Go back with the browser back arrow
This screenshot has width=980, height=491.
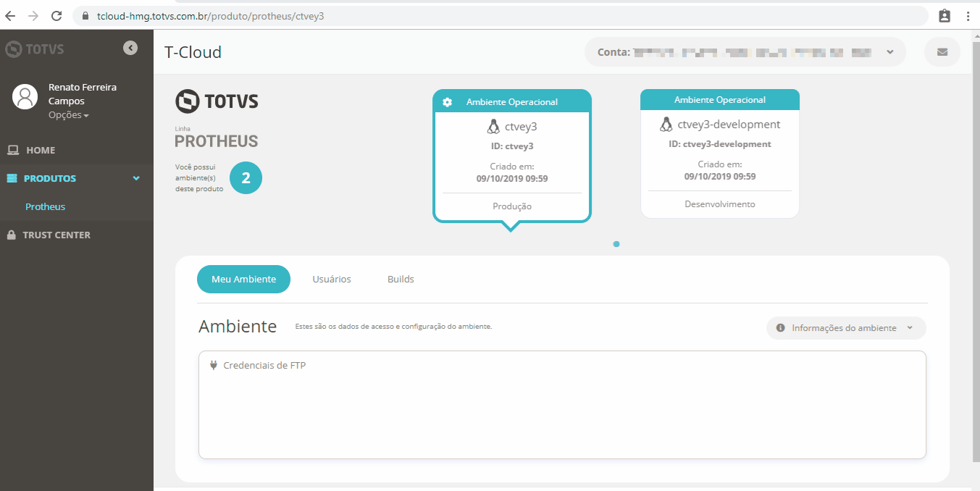coord(10,16)
